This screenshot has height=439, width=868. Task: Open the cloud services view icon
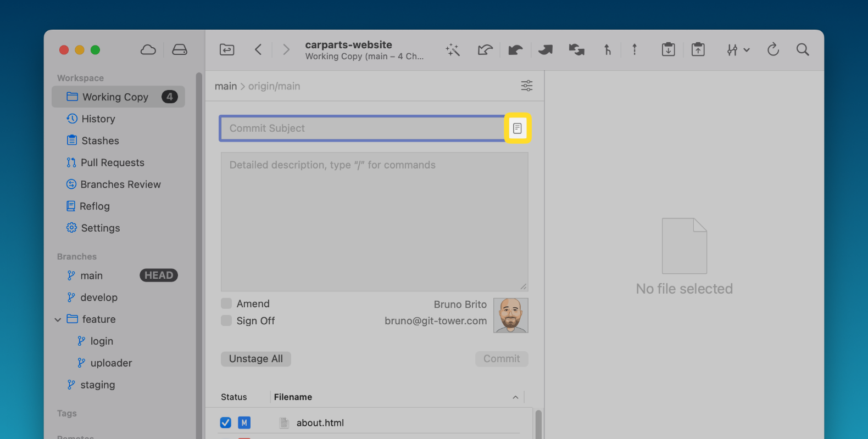(148, 50)
